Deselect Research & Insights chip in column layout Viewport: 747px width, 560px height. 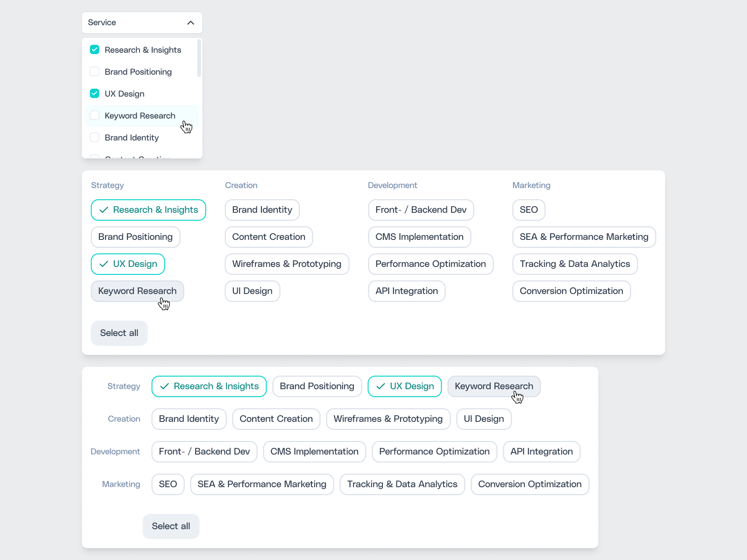tap(148, 210)
